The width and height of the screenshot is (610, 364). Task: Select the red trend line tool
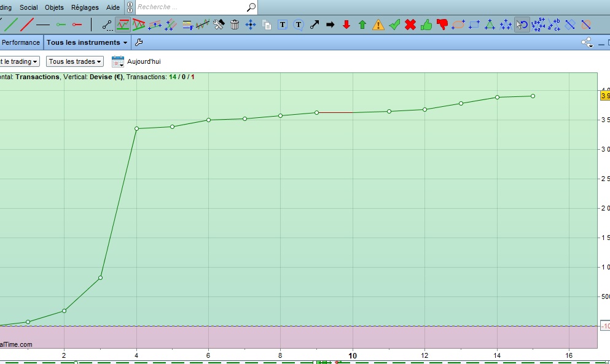click(27, 25)
